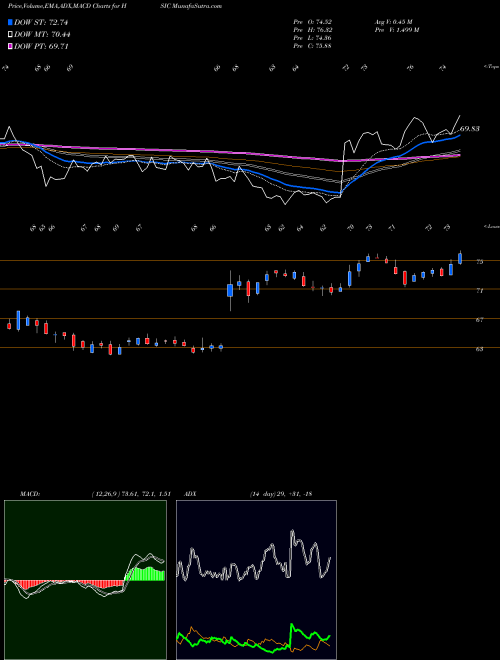Click the chart title 'Price,Volume,EMA,ADX,MACD Charts for'
The width and height of the screenshot is (500, 660).
coord(63,6)
